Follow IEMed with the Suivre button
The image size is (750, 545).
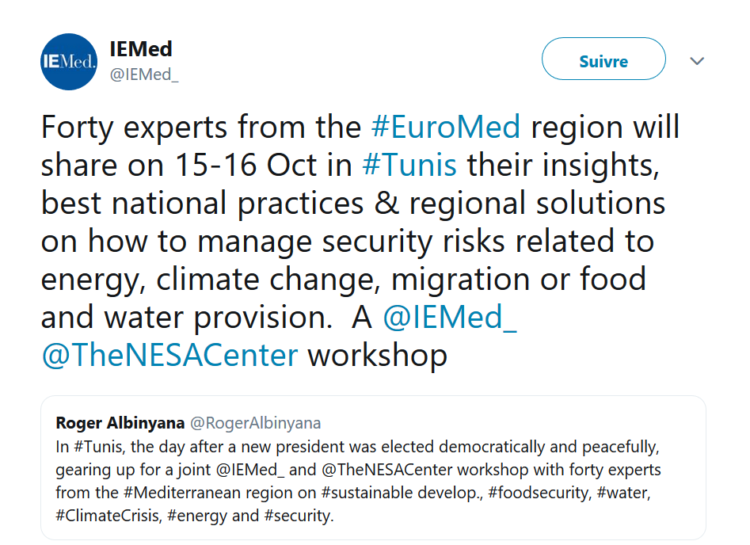pyautogui.click(x=604, y=59)
